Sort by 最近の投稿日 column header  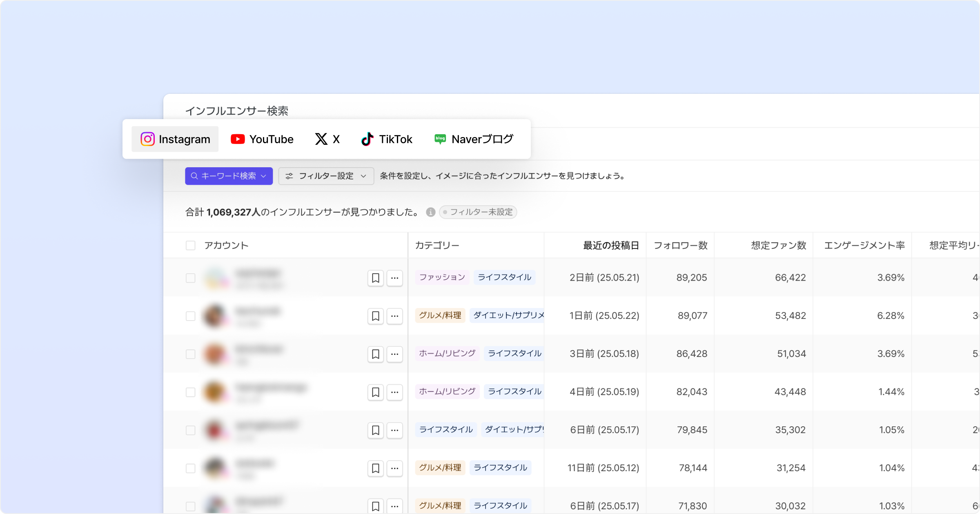pos(610,246)
